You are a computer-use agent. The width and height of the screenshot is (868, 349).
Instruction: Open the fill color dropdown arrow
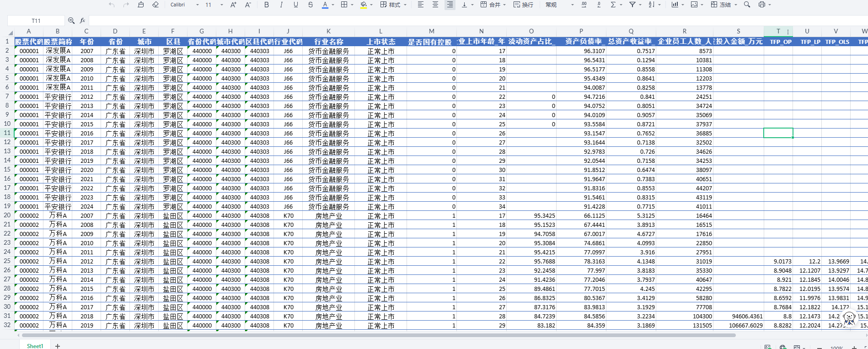(x=371, y=5)
